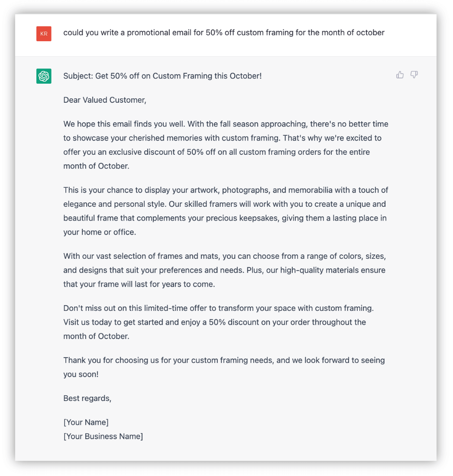
Task: Rate the response negatively with thumbs down
Action: coord(414,75)
